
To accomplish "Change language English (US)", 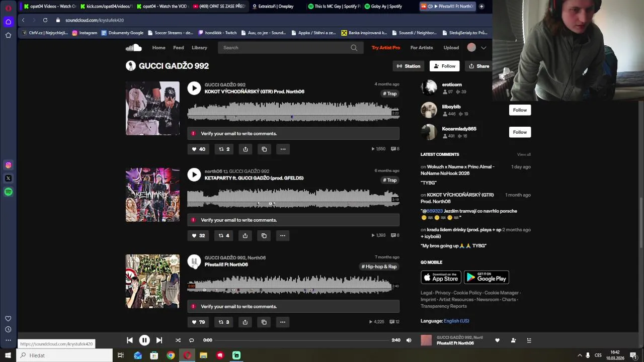I will tap(456, 321).
